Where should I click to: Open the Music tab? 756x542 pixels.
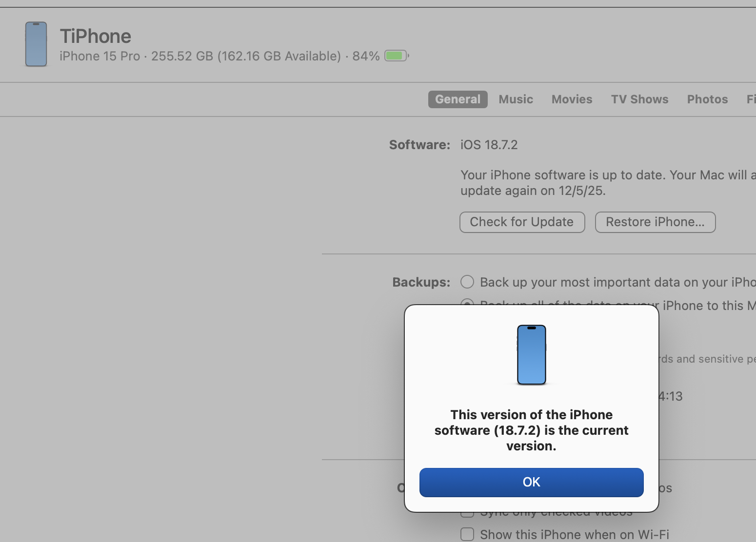516,99
